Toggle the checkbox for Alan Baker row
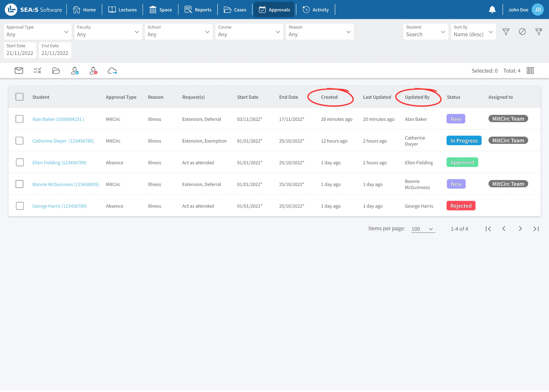Image resolution: width=549 pixels, height=392 pixels. pos(19,118)
